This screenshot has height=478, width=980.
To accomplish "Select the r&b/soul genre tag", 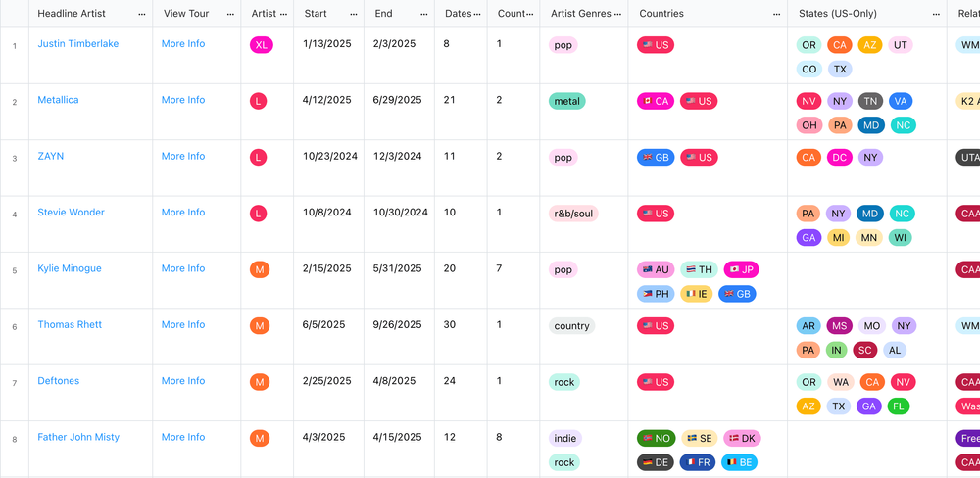I will tap(573, 214).
